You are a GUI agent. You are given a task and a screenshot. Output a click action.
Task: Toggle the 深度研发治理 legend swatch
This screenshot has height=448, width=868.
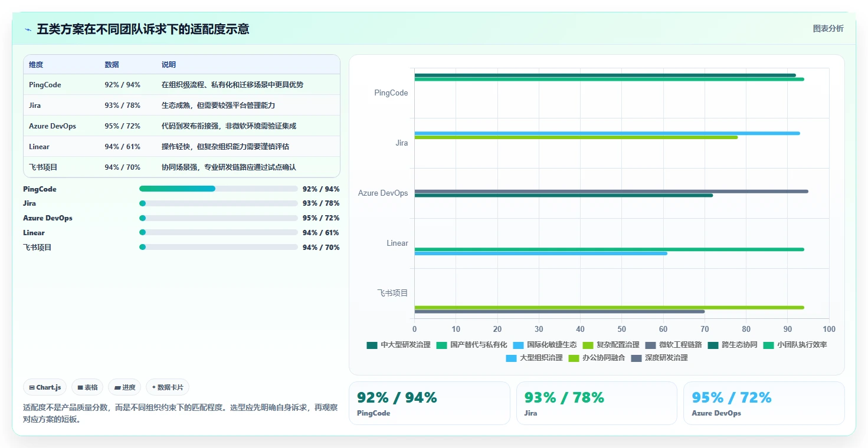coord(636,358)
